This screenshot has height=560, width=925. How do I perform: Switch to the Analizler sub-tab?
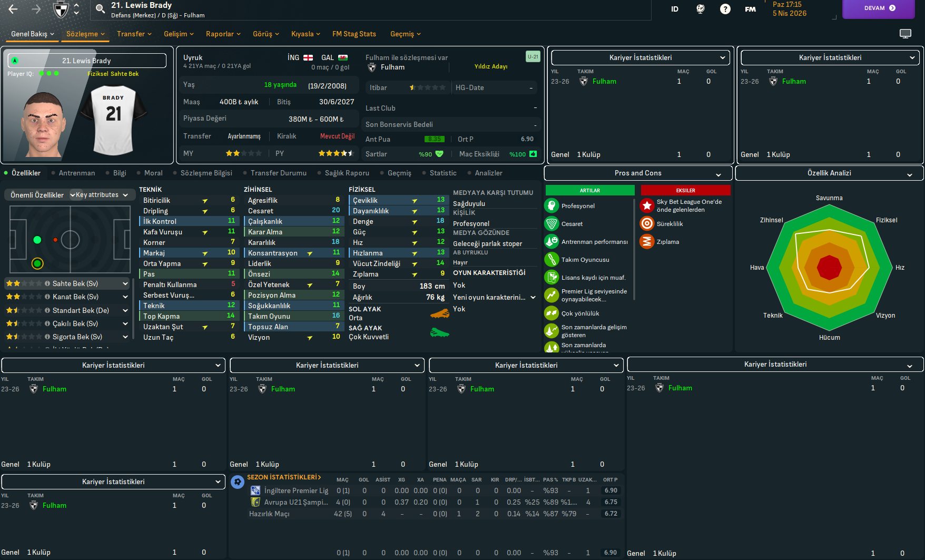(x=489, y=173)
